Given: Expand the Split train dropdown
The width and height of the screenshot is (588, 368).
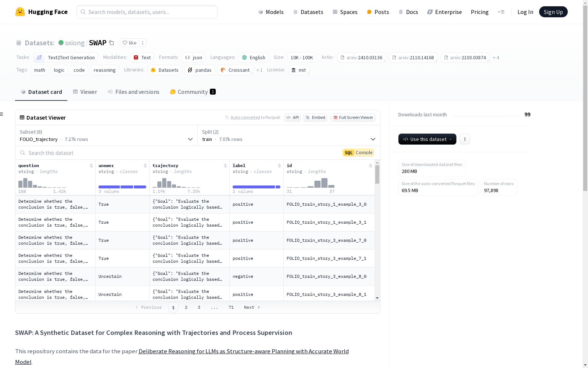Looking at the screenshot, I should click(289, 135).
